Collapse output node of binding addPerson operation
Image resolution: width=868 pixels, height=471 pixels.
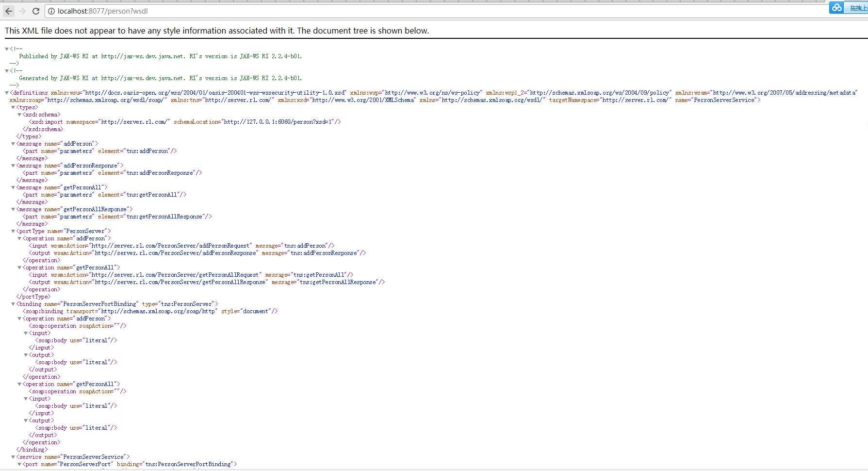(x=26, y=355)
